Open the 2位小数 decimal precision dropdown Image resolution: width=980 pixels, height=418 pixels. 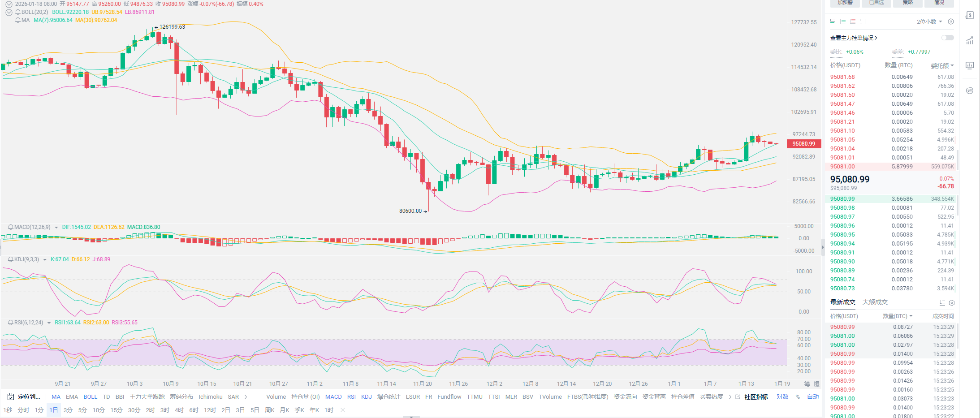coord(929,22)
